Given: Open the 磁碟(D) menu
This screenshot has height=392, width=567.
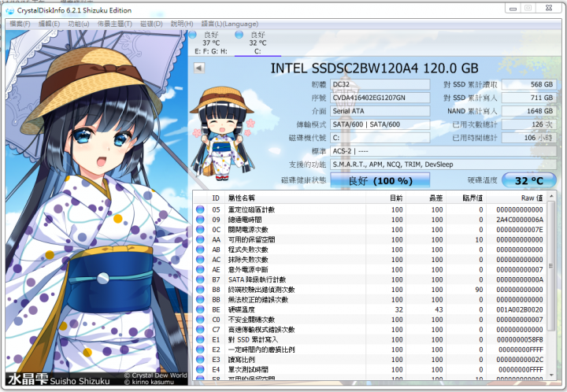Looking at the screenshot, I should pyautogui.click(x=151, y=24).
